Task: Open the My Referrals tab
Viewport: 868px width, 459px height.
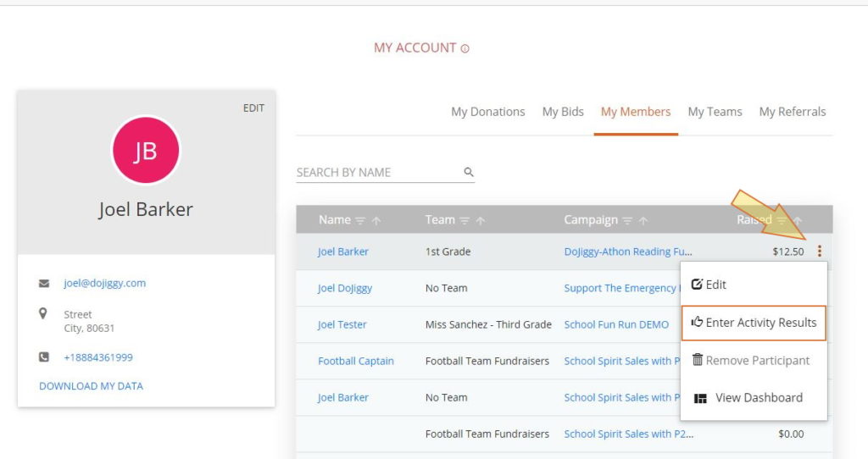Action: coord(793,112)
